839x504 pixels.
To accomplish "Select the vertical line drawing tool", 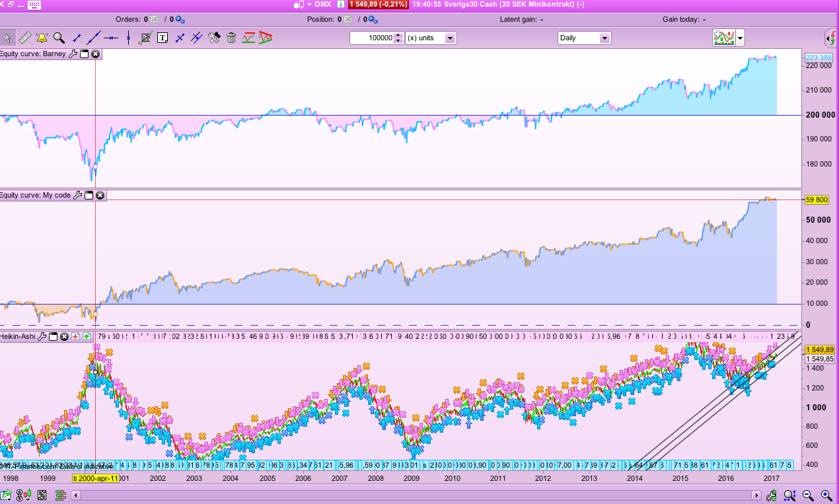I will (128, 38).
